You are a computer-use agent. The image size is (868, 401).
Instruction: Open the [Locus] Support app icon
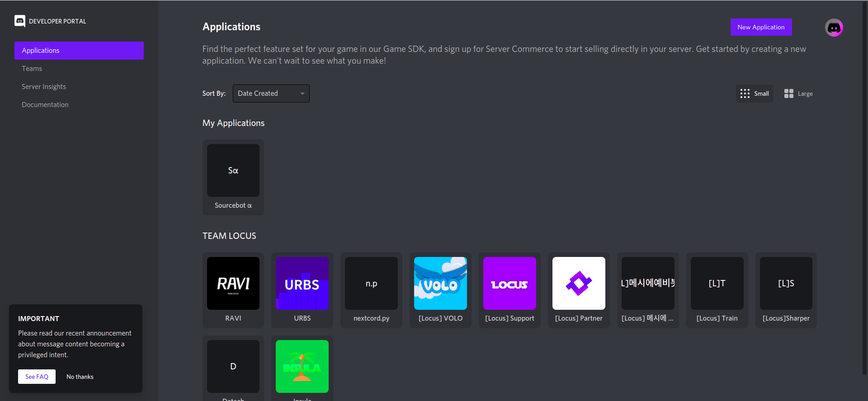(509, 283)
